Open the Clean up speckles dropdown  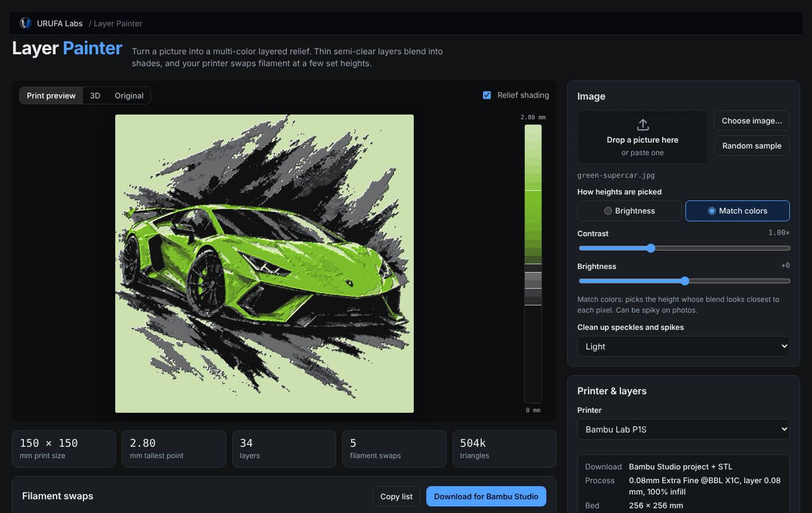point(683,347)
